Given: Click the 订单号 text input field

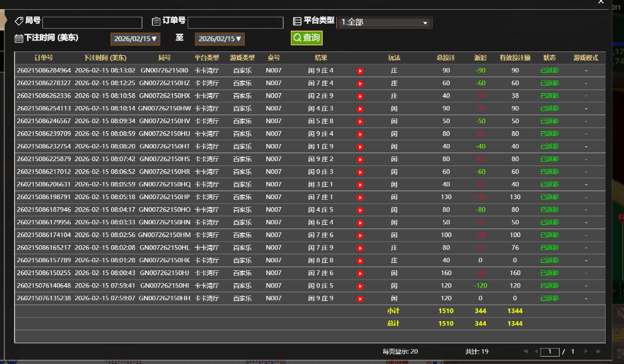Looking at the screenshot, I should pyautogui.click(x=235, y=23).
